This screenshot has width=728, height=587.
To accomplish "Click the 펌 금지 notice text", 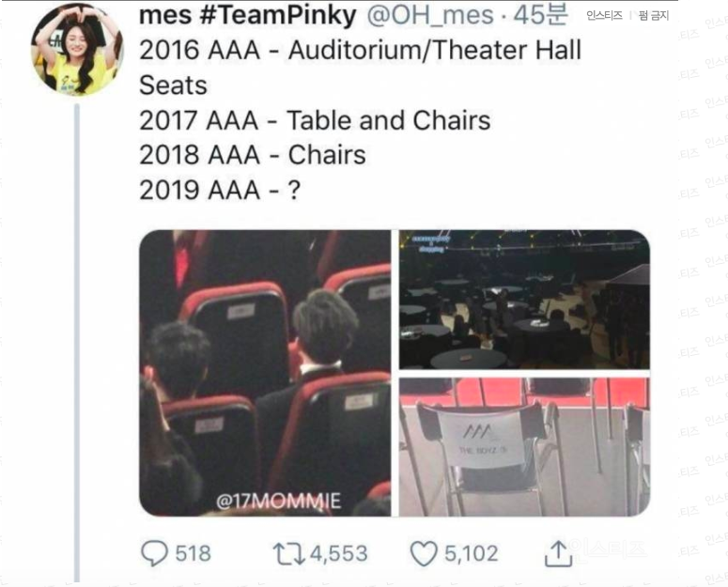I will click(x=654, y=16).
